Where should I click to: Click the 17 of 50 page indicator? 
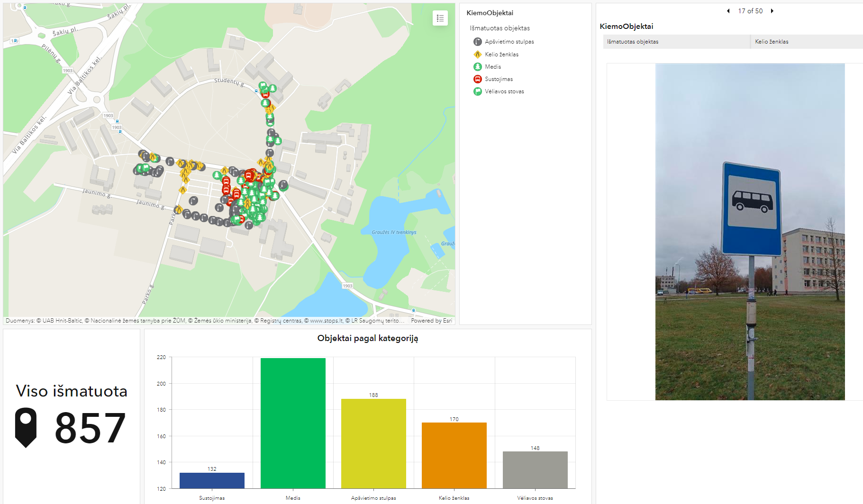click(750, 11)
